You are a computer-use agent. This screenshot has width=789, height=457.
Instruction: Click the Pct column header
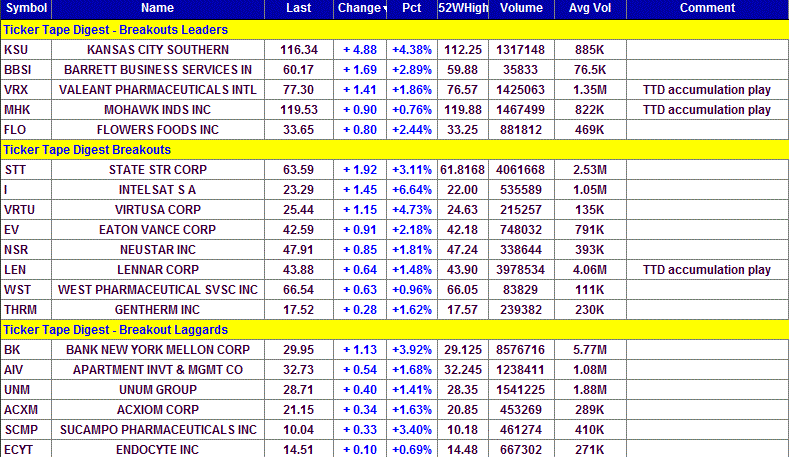click(412, 9)
